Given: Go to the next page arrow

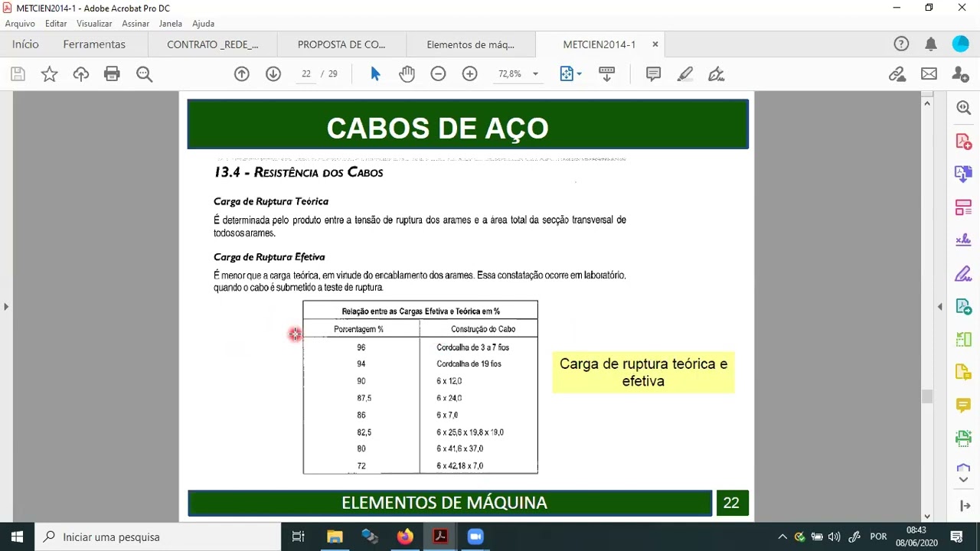Looking at the screenshot, I should pyautogui.click(x=273, y=74).
